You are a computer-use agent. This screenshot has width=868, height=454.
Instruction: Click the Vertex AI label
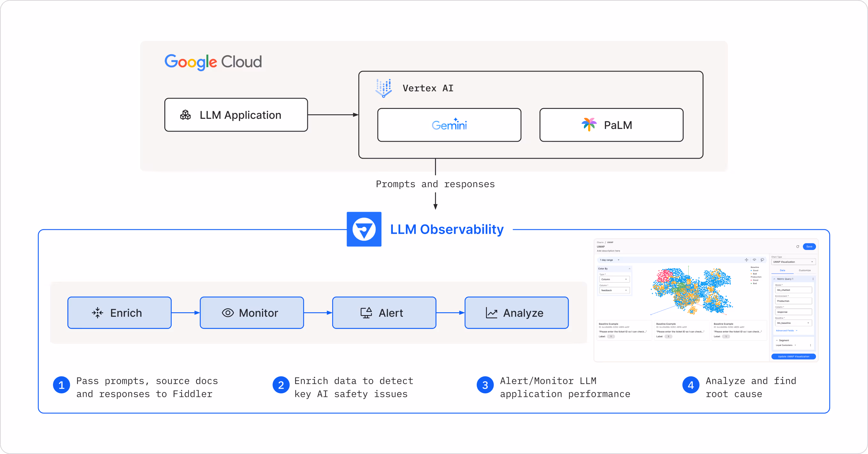point(428,88)
